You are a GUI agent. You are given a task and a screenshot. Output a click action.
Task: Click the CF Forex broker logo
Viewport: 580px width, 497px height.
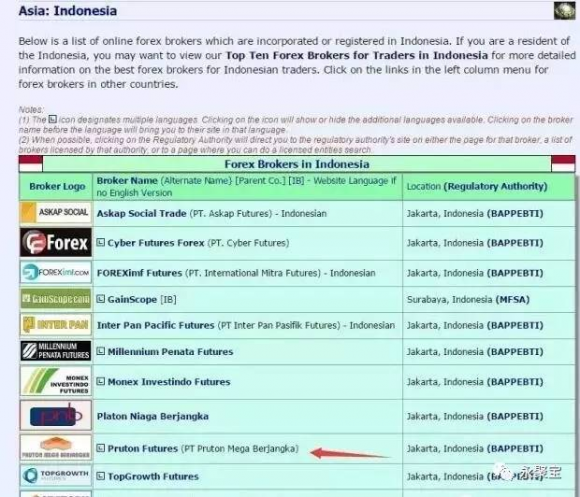(x=55, y=242)
